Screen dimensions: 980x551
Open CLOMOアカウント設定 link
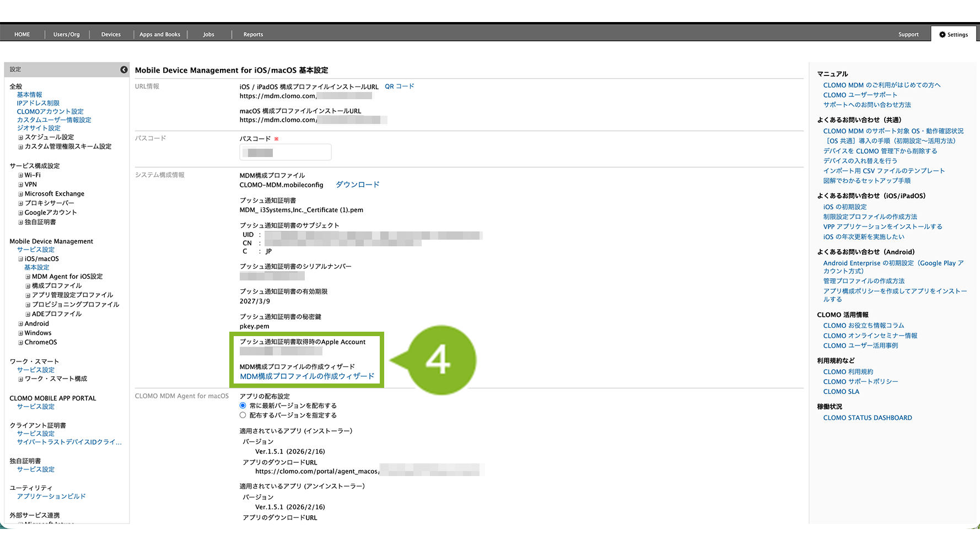[x=50, y=111]
